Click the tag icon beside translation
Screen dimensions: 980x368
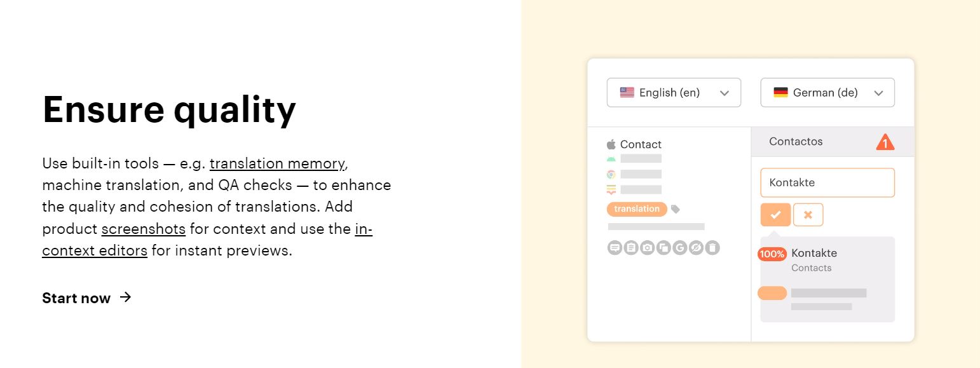(676, 209)
